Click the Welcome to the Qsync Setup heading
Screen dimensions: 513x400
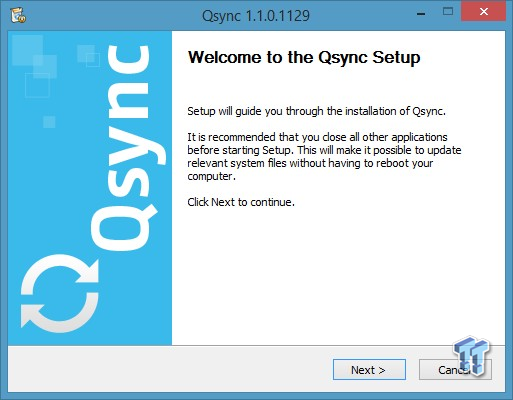304,58
